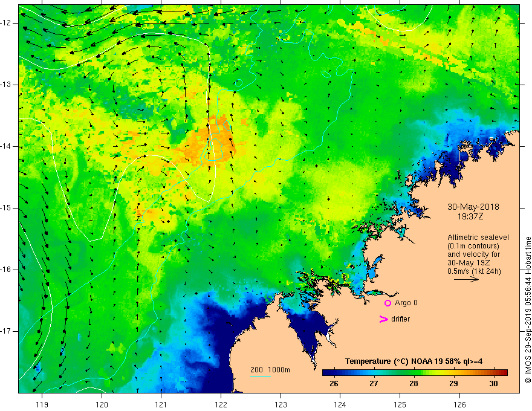Click the latitude axis label -12
The width and height of the screenshot is (532, 411).
tap(5, 23)
